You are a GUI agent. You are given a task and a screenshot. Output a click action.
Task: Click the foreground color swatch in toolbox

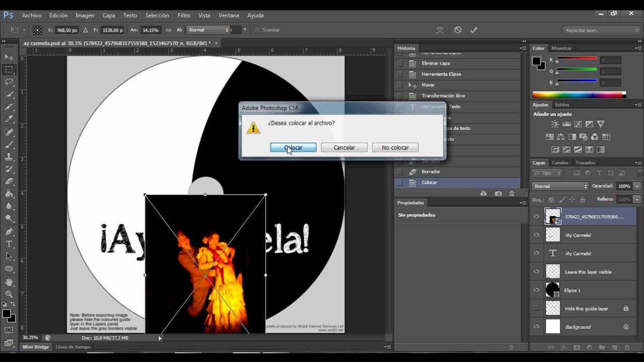pos(7,314)
